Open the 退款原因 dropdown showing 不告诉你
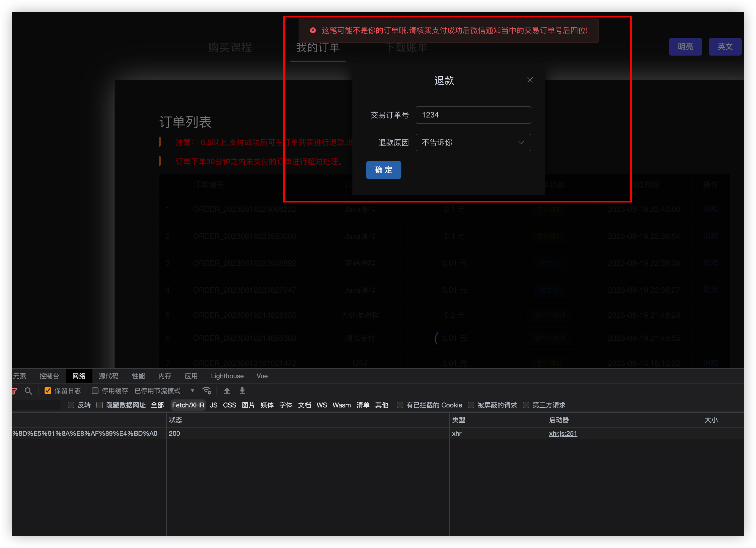756x548 pixels. (473, 142)
